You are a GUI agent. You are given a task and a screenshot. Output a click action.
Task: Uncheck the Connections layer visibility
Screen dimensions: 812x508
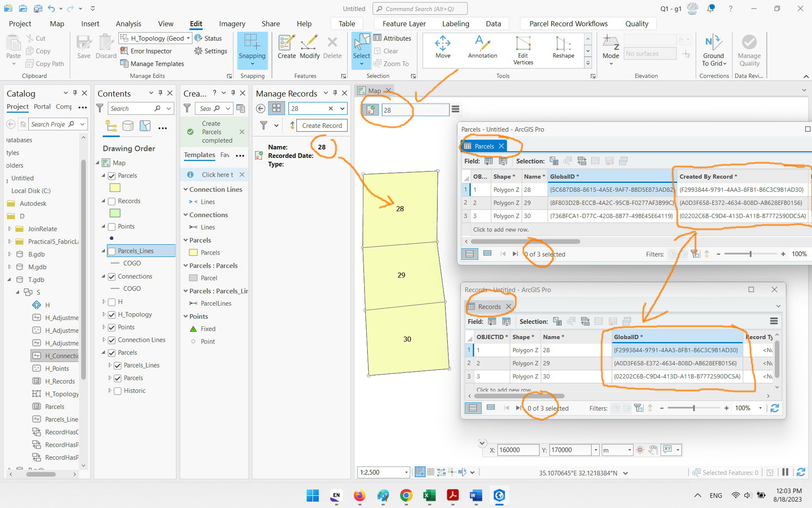click(x=112, y=276)
